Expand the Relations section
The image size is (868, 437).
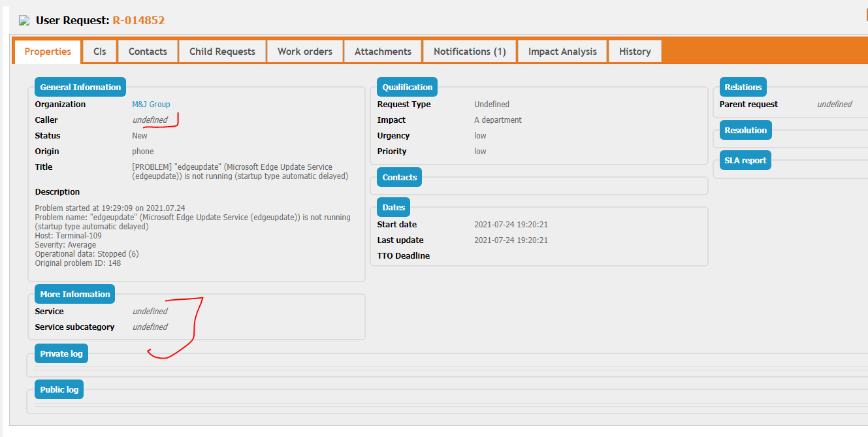tap(743, 86)
